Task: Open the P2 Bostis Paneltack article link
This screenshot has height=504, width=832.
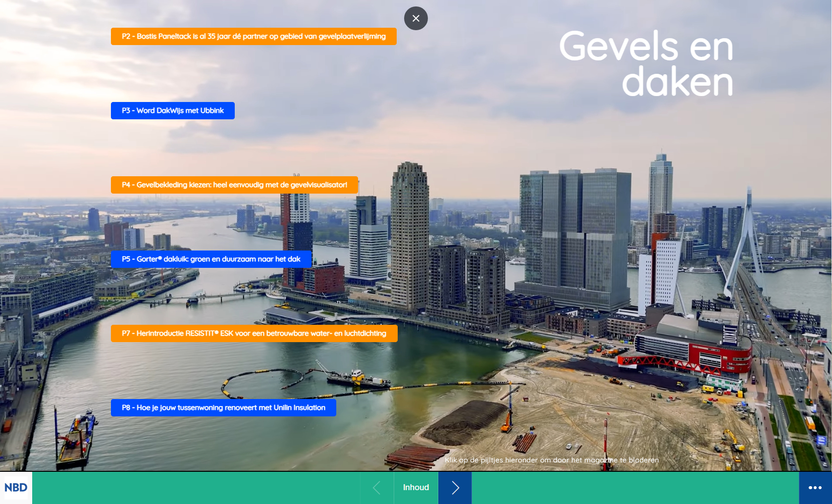Action: 254,36
